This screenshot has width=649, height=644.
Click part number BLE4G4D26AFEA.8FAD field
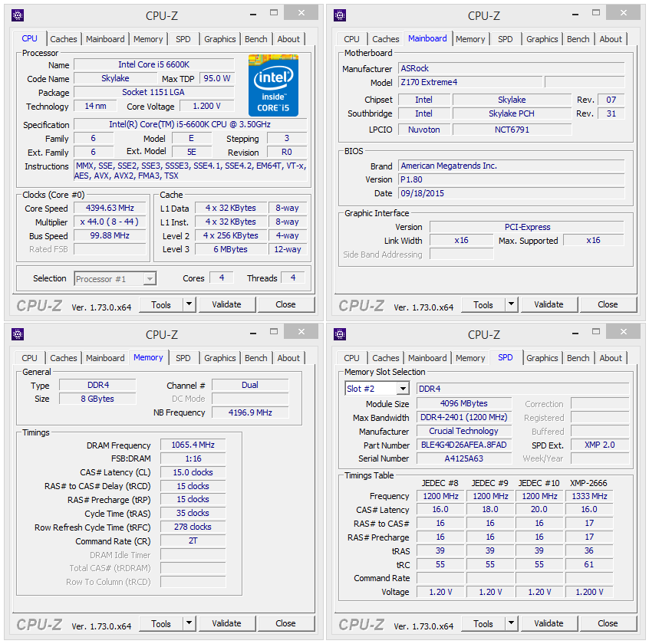coord(463,445)
